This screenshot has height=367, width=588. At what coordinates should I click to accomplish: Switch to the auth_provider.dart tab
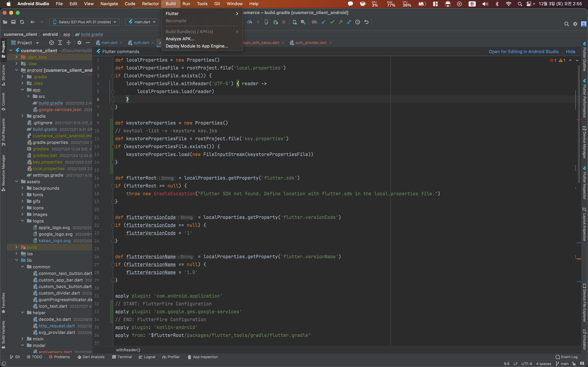pos(311,43)
